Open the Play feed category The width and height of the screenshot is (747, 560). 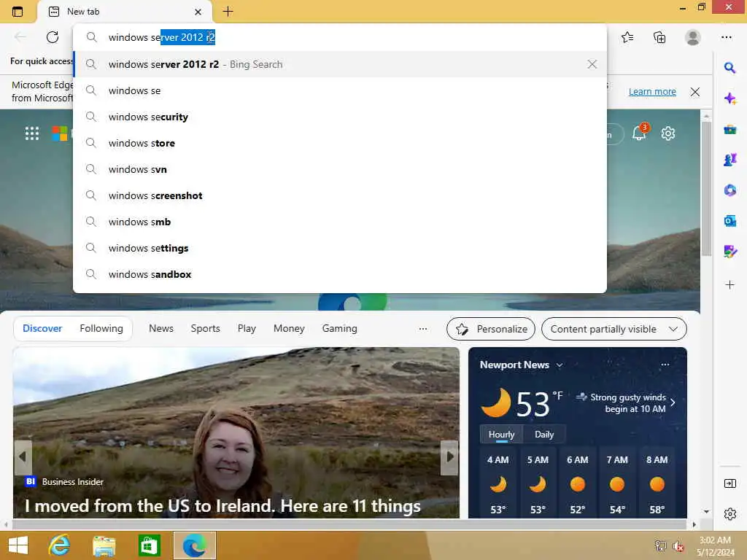pos(247,329)
